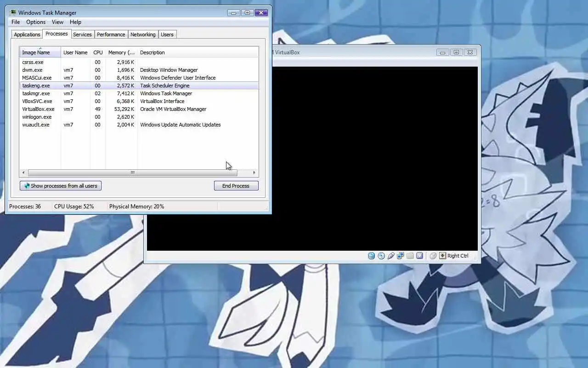Screen dimensions: 588x368
Task: Click the hard disk activity icon in VirtualBox
Action: tap(371, 256)
